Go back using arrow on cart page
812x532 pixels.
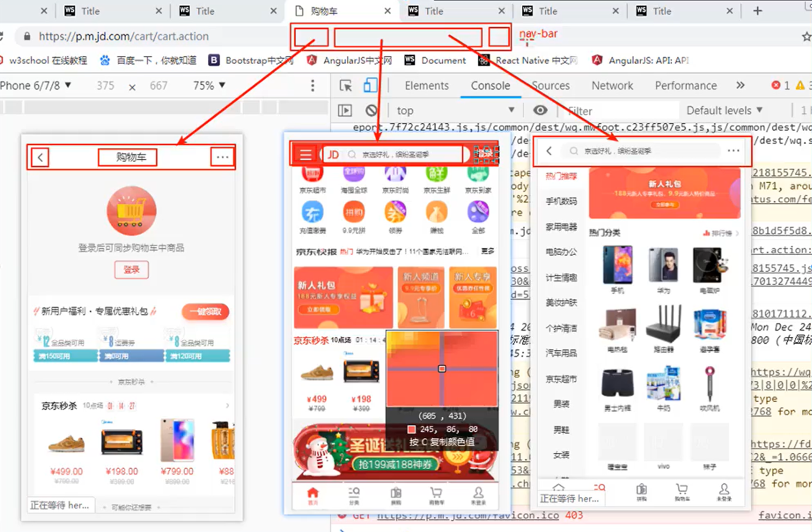point(40,157)
